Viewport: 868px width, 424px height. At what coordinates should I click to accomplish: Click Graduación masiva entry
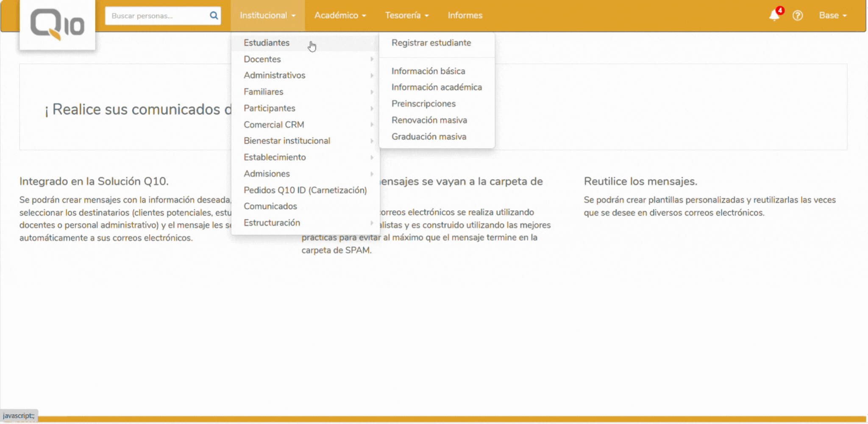[428, 137]
